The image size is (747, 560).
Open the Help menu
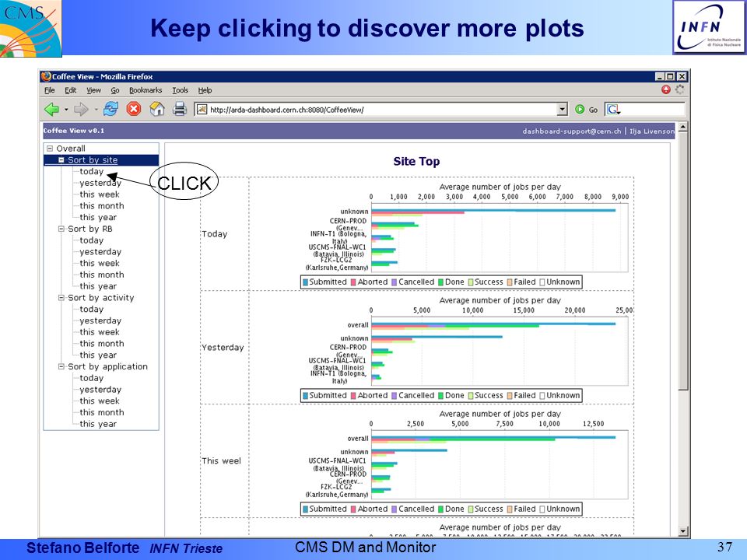click(x=205, y=90)
